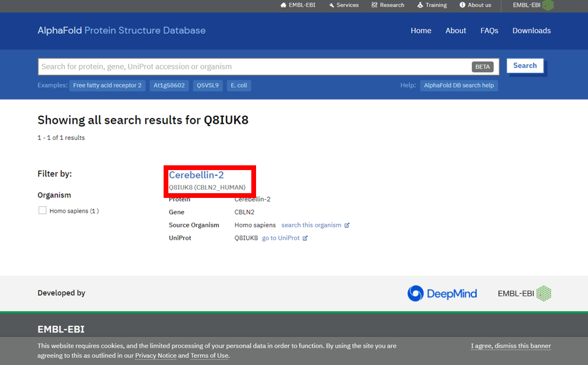Select example Q5VSL9
The height and width of the screenshot is (365, 588).
[207, 85]
